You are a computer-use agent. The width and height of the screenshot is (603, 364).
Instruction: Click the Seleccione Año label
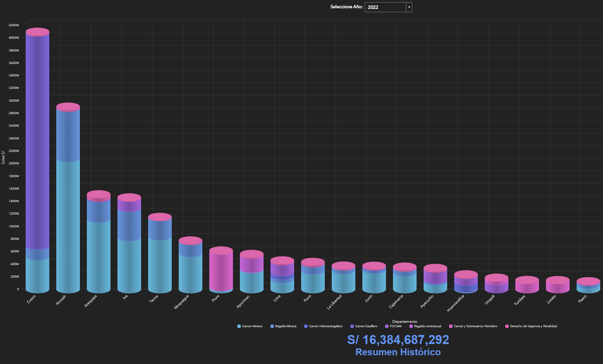(347, 7)
